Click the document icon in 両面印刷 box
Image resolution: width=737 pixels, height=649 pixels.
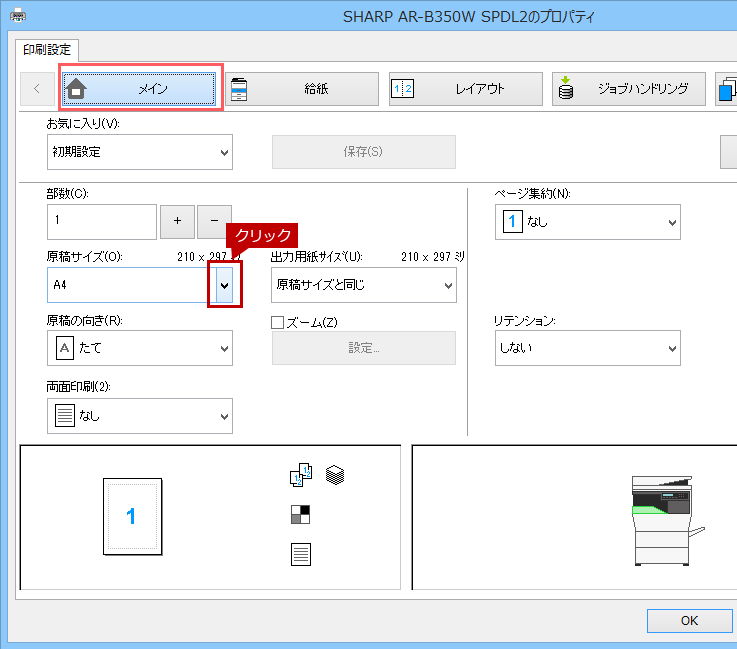(x=65, y=416)
